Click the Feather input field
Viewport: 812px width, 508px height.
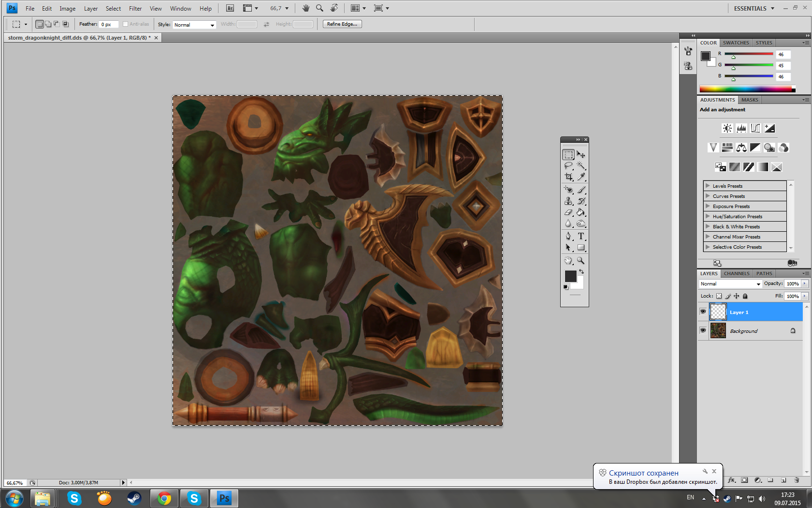(108, 25)
